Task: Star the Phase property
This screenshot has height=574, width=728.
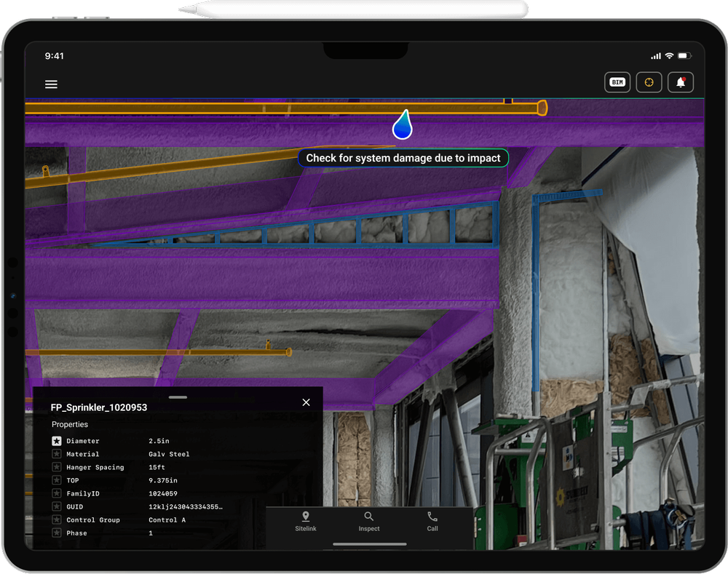Action: click(x=56, y=533)
